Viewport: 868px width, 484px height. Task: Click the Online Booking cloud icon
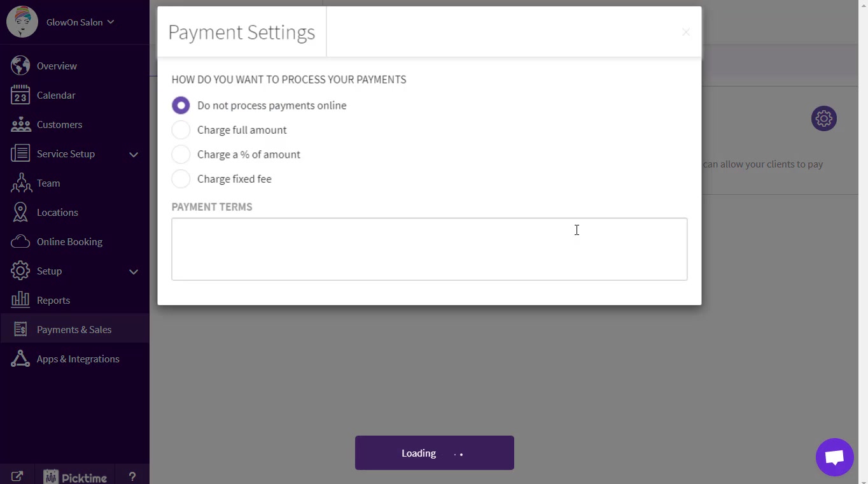coord(20,241)
